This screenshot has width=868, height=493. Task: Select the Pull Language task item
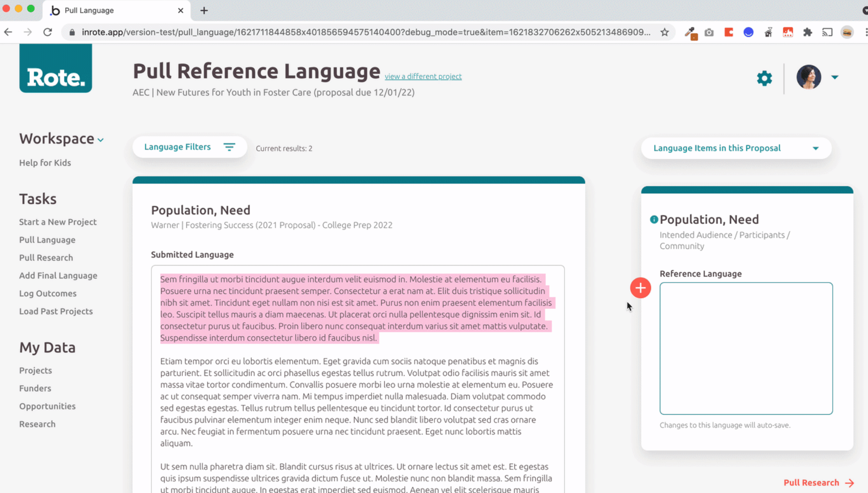[x=47, y=240]
